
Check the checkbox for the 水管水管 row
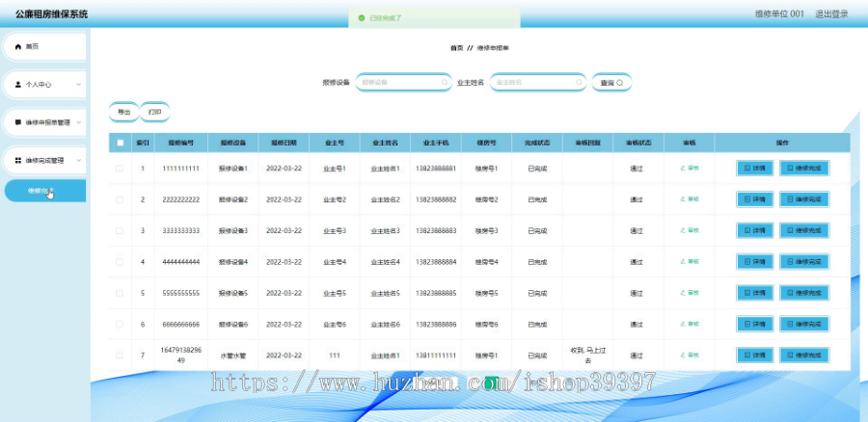[x=120, y=356]
